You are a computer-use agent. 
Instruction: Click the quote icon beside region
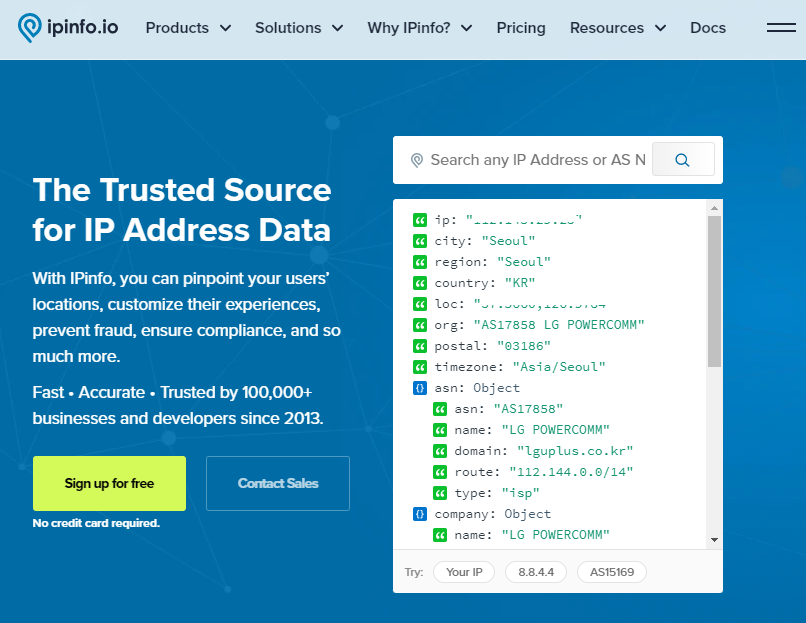[x=420, y=262]
